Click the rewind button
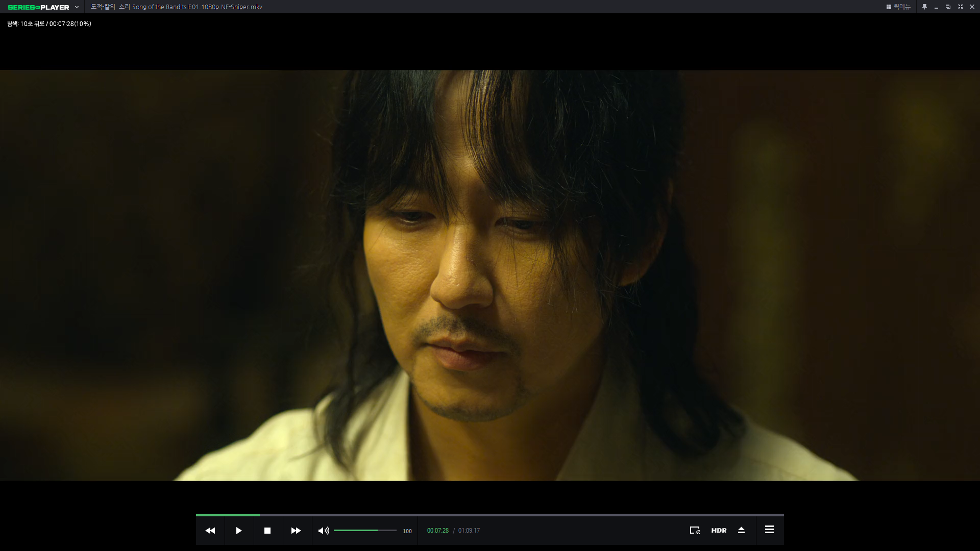980x551 pixels. tap(210, 531)
